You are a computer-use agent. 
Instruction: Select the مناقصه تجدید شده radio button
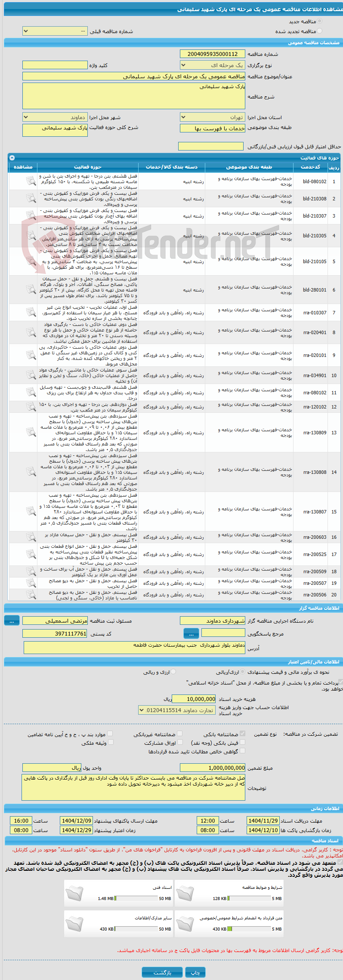pyautogui.click(x=319, y=31)
